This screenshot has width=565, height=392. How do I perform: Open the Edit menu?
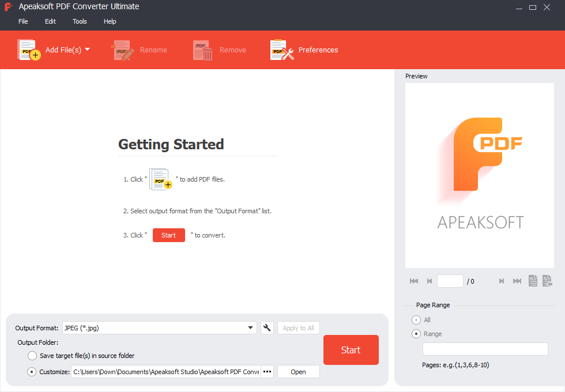point(50,21)
